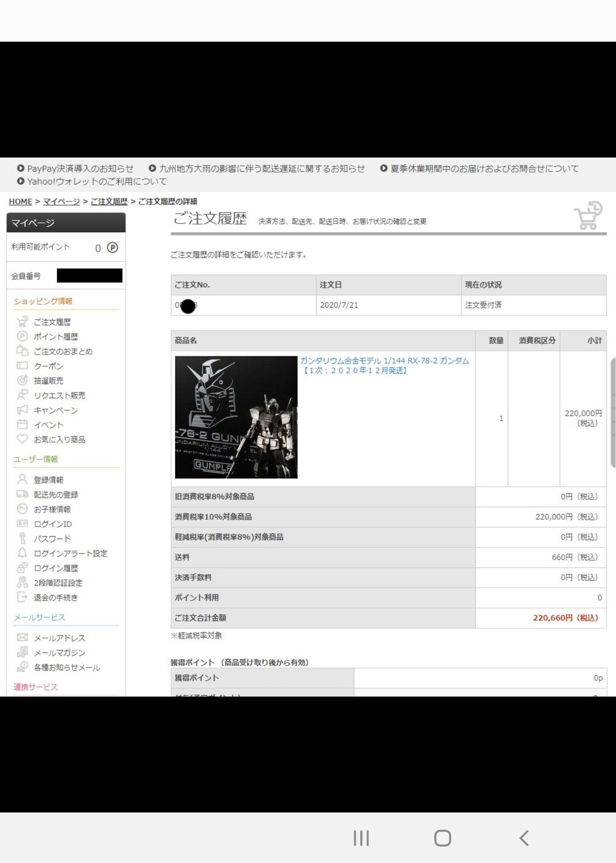Tap the Android recent apps button
Image resolution: width=616 pixels, height=863 pixels.
coord(361,838)
